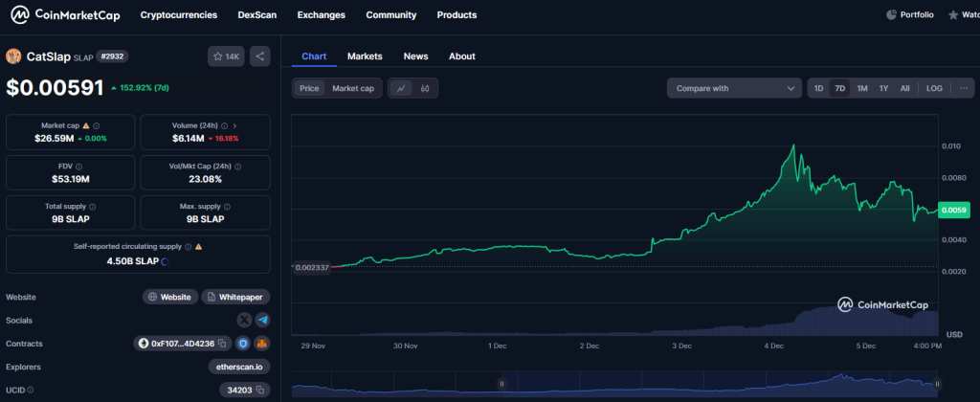Image resolution: width=980 pixels, height=402 pixels.
Task: Open the Portfolio pie-chart icon link
Action: pyautogui.click(x=891, y=14)
